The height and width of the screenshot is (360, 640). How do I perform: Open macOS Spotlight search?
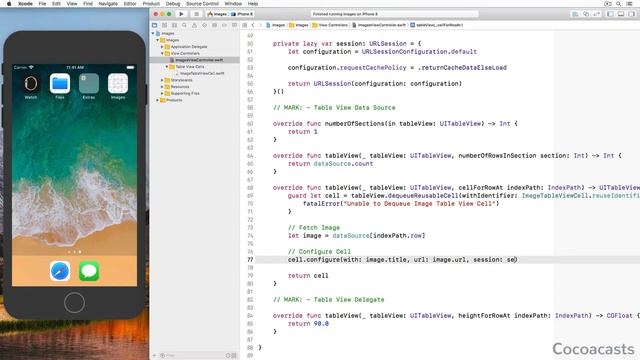click(619, 4)
